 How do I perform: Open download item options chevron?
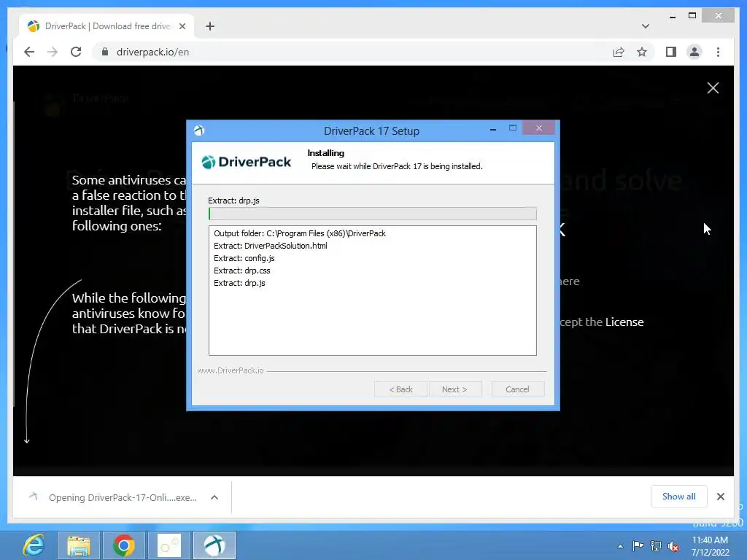pos(214,497)
